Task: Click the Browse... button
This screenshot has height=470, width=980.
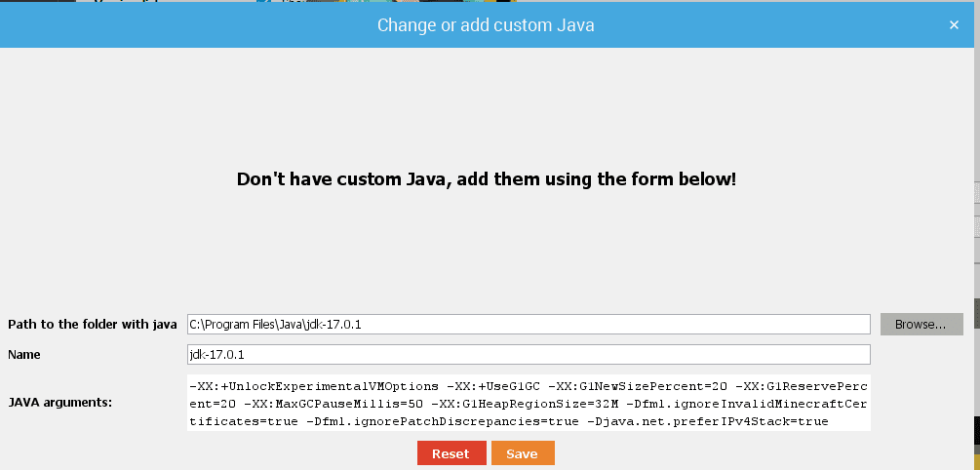Action: click(921, 324)
